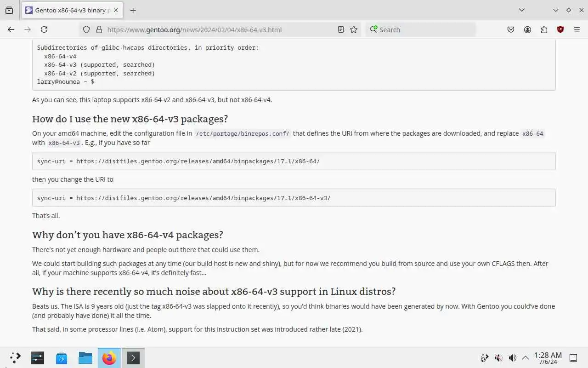588x368 pixels.
Task: Open Firefox View
Action: coord(9,10)
